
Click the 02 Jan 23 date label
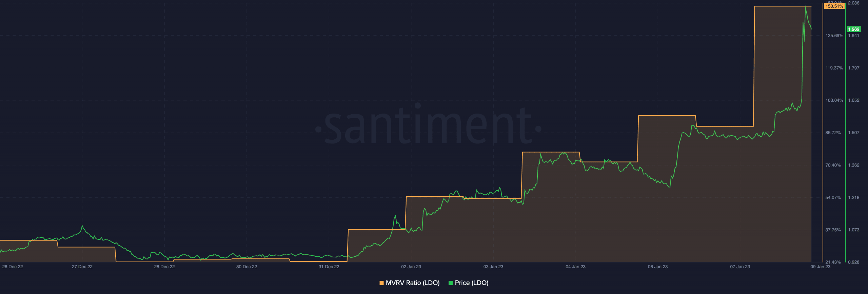tap(411, 267)
